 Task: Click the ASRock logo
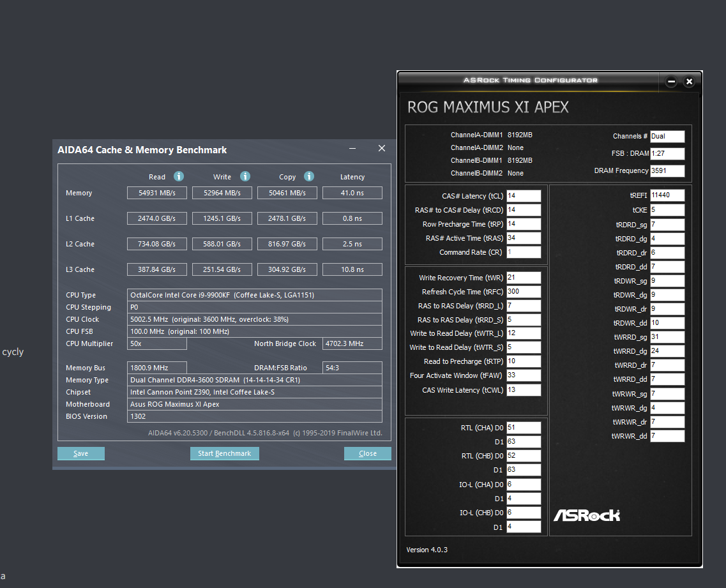(x=587, y=515)
